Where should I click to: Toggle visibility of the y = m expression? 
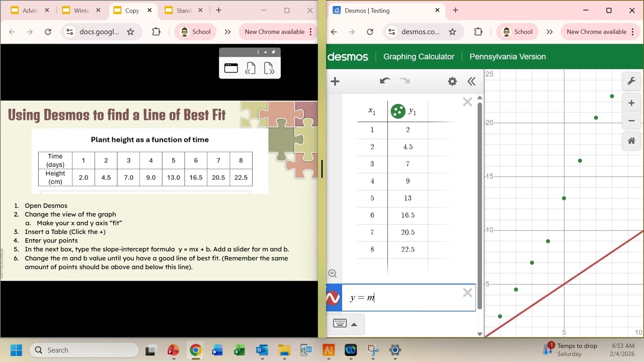pos(333,298)
